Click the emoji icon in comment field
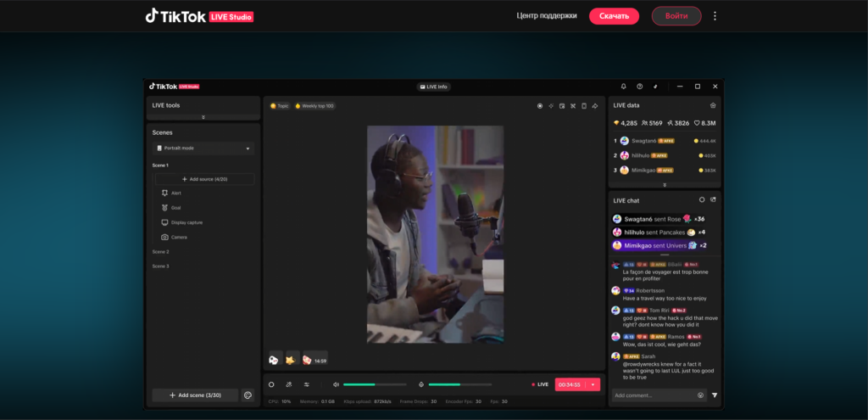The image size is (868, 420). [x=700, y=395]
